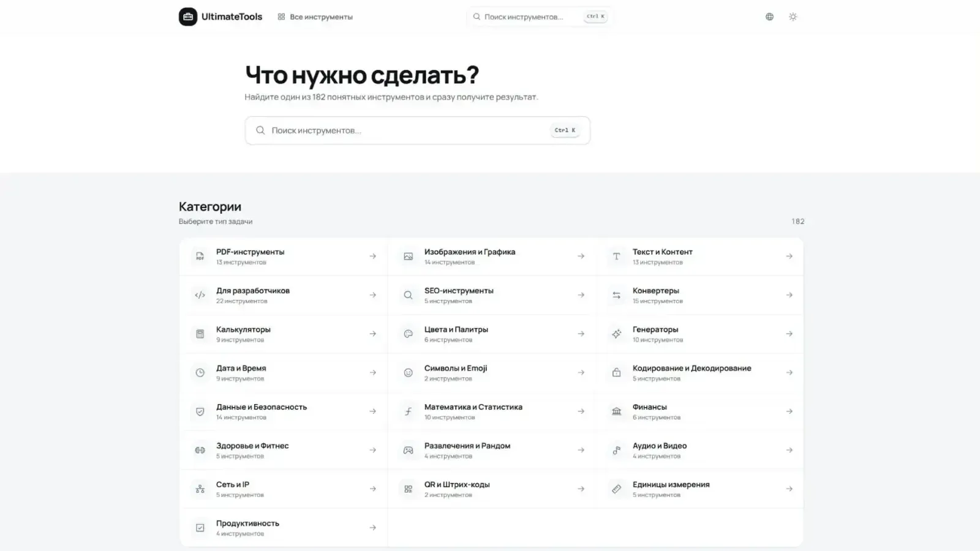Viewport: 980px width, 551px height.
Task: Toggle the light/dark theme sun icon
Action: pos(793,17)
